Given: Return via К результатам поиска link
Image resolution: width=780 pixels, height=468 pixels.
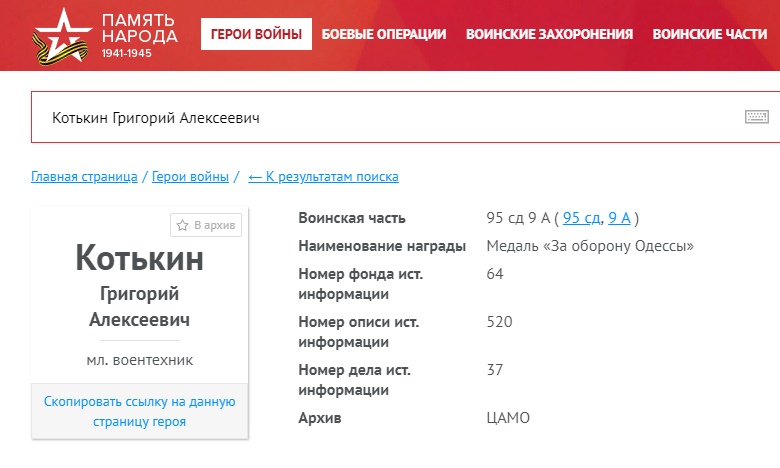Looking at the screenshot, I should (x=323, y=177).
